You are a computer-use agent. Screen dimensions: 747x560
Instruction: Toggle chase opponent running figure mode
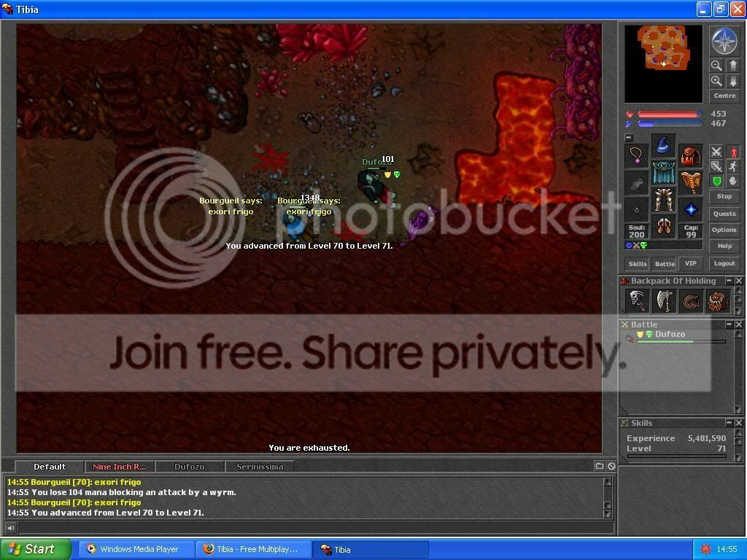733,166
